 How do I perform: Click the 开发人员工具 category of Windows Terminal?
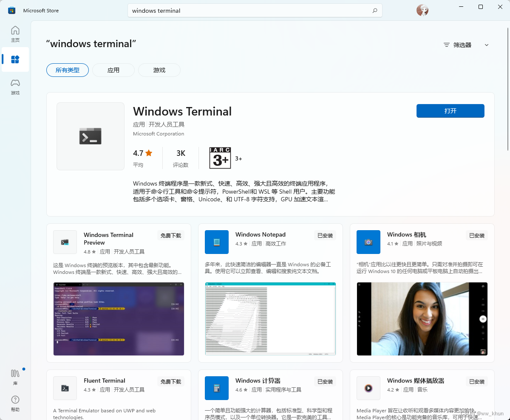tap(167, 124)
